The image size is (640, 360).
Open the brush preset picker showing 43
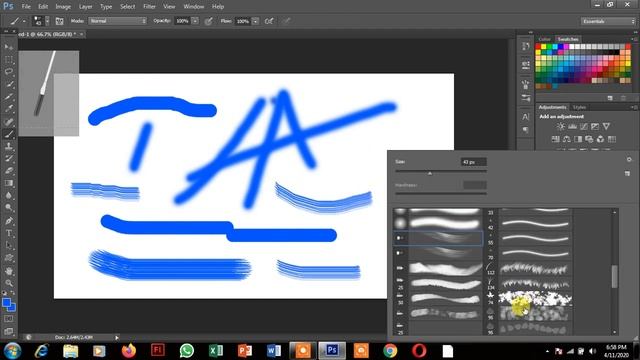41,21
